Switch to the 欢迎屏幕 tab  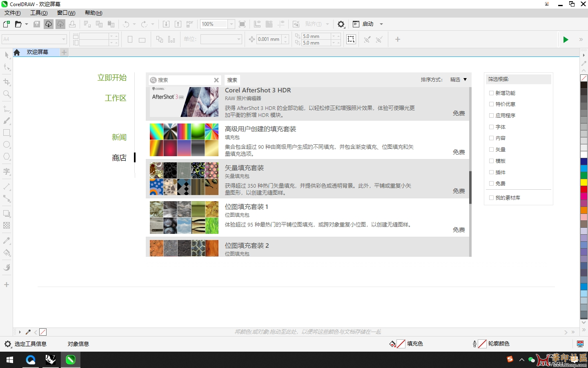pyautogui.click(x=38, y=52)
